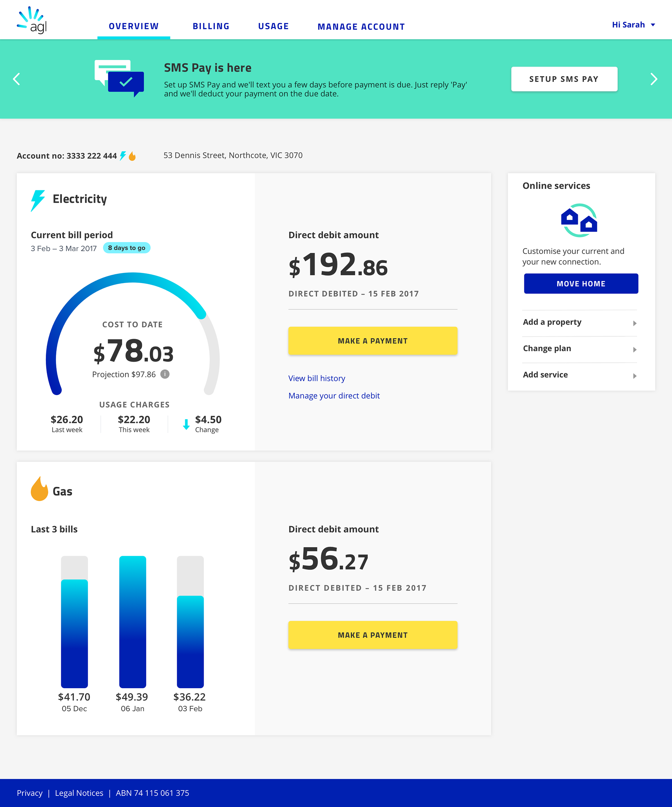Click the Projection $97.86 text
The width and height of the screenshot is (672, 807).
click(x=124, y=374)
